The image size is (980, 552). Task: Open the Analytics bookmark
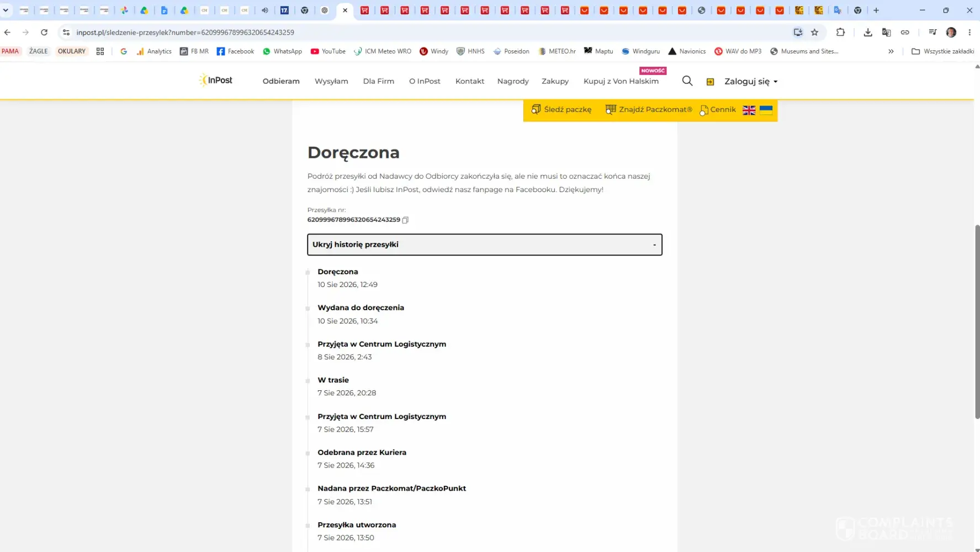pyautogui.click(x=154, y=51)
